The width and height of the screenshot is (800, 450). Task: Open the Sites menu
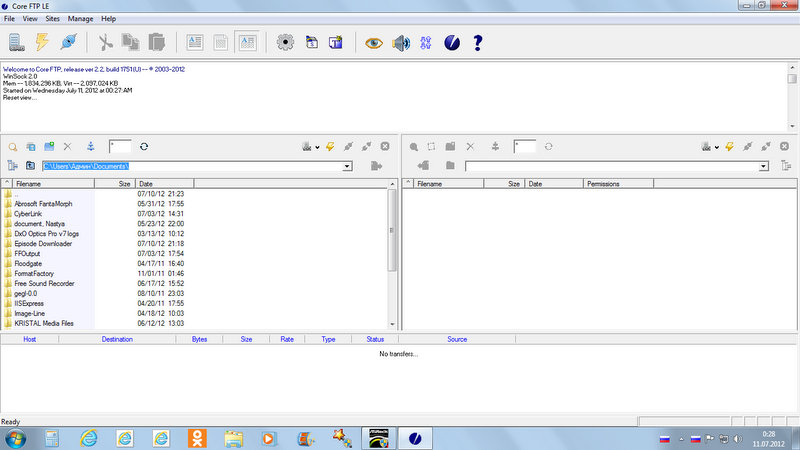pos(53,19)
